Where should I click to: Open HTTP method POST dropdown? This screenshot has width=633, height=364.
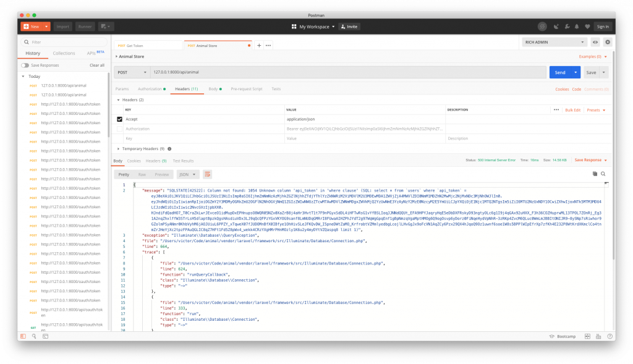coord(132,72)
